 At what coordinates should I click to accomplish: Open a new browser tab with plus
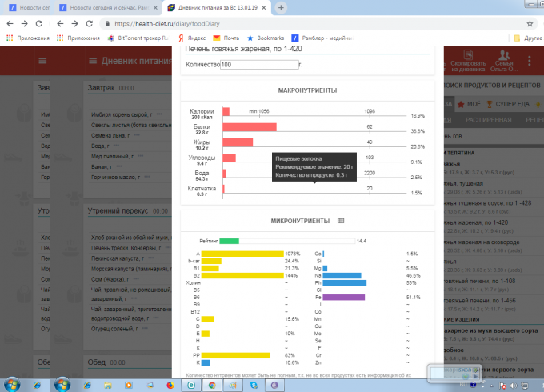[281, 7]
